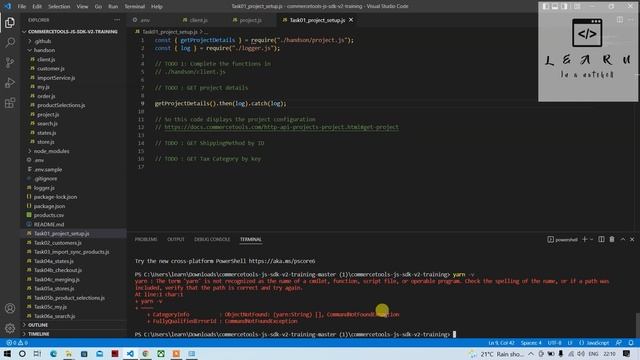The width and height of the screenshot is (640, 360).
Task: Open Task View on the taskbar
Action: pyautogui.click(x=37, y=353)
